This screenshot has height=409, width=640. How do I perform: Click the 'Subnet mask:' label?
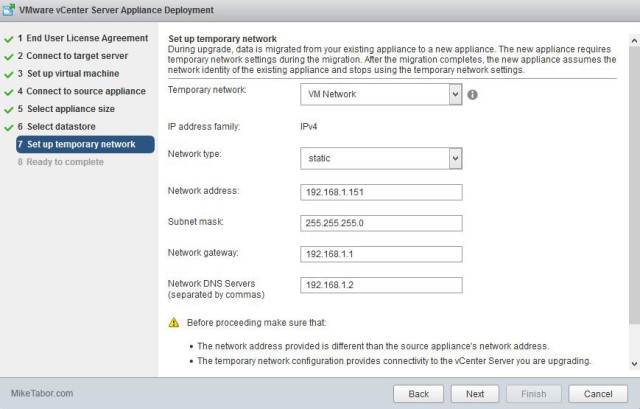click(196, 222)
